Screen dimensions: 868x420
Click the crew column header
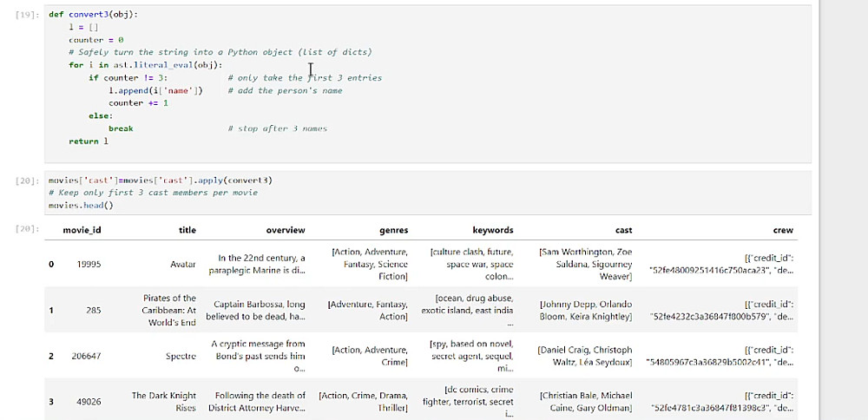pos(783,230)
